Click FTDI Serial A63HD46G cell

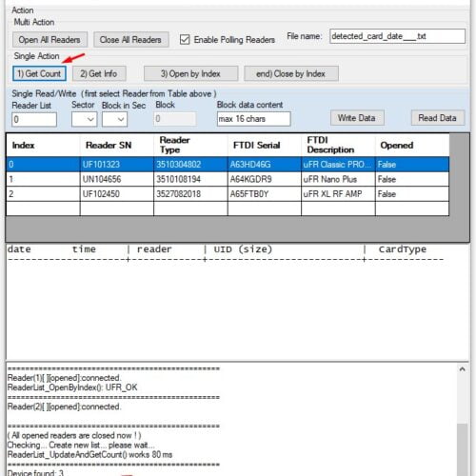(x=265, y=165)
